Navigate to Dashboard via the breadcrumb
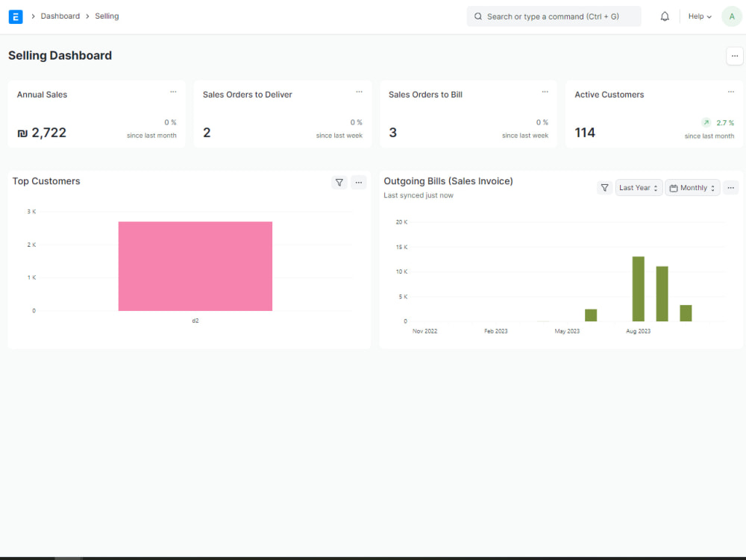The height and width of the screenshot is (560, 746). click(60, 16)
